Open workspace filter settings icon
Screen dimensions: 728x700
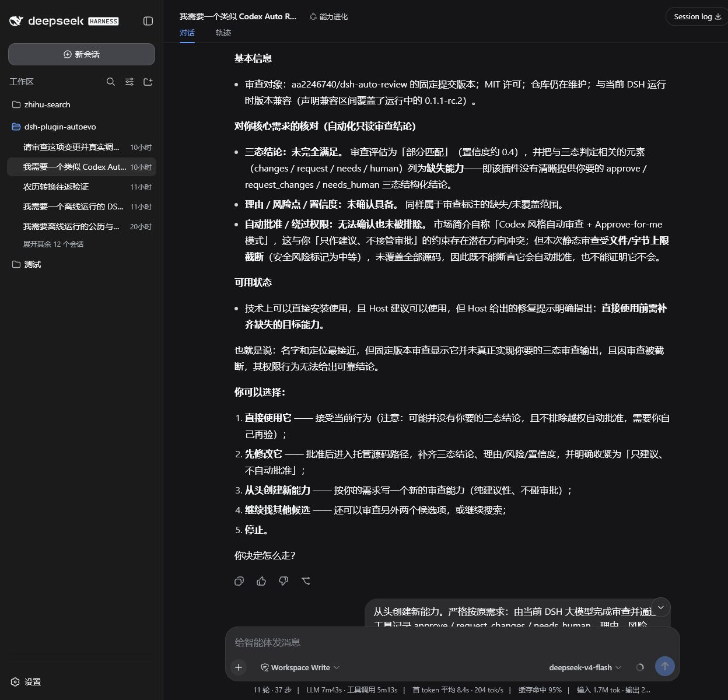point(129,82)
